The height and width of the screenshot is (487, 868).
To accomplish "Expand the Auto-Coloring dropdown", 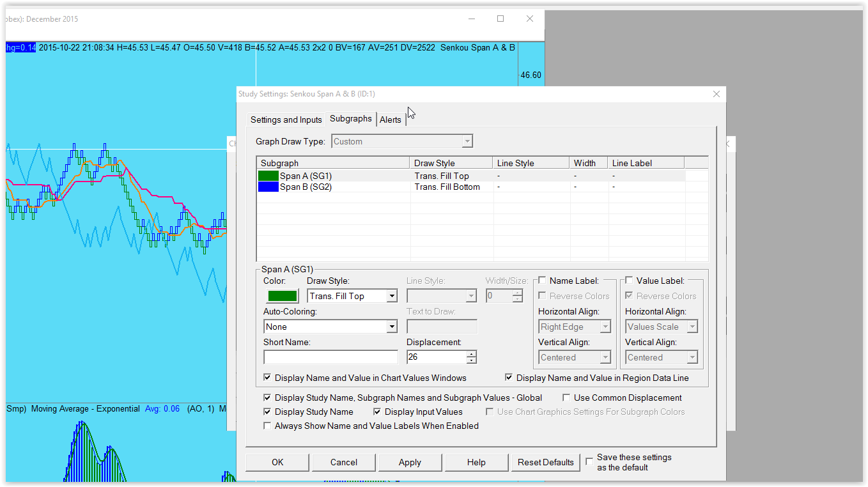I will click(x=392, y=327).
